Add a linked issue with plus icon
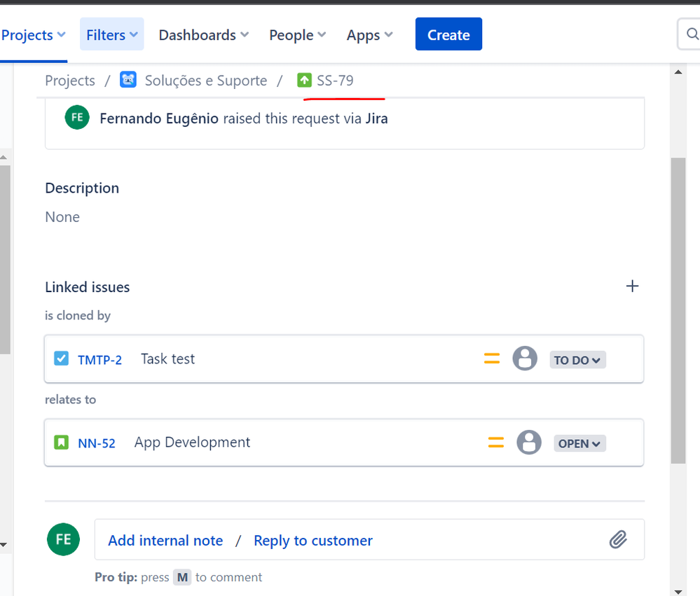Screen dimensions: 700x596 632,286
